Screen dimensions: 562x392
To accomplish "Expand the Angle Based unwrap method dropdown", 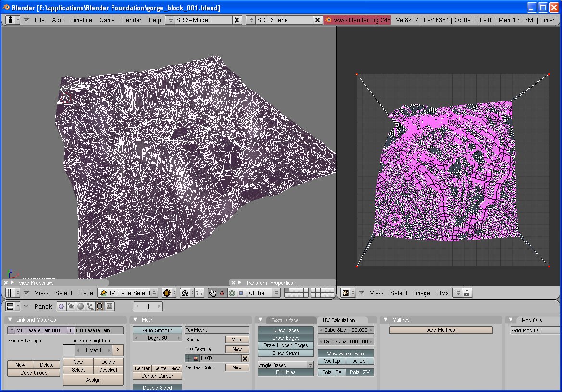I will [286, 365].
